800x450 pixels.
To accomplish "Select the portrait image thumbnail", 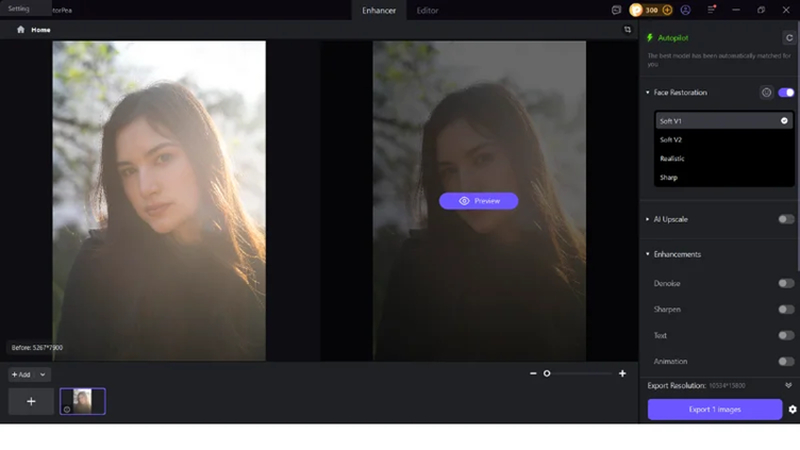I will pos(83,401).
